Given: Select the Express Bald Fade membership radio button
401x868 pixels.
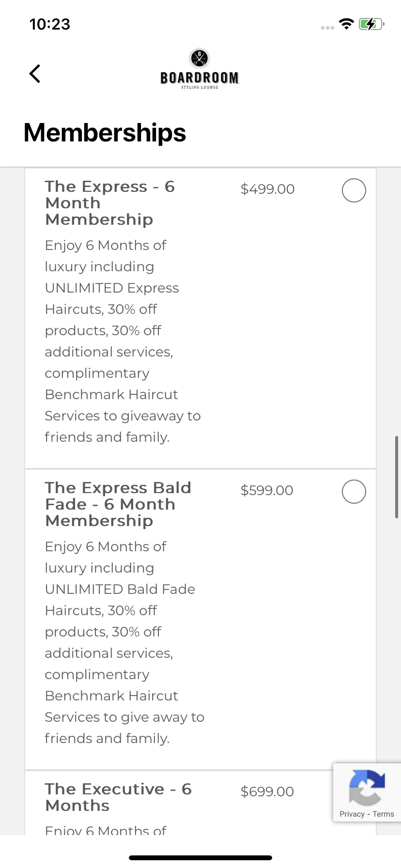Looking at the screenshot, I should [x=354, y=492].
